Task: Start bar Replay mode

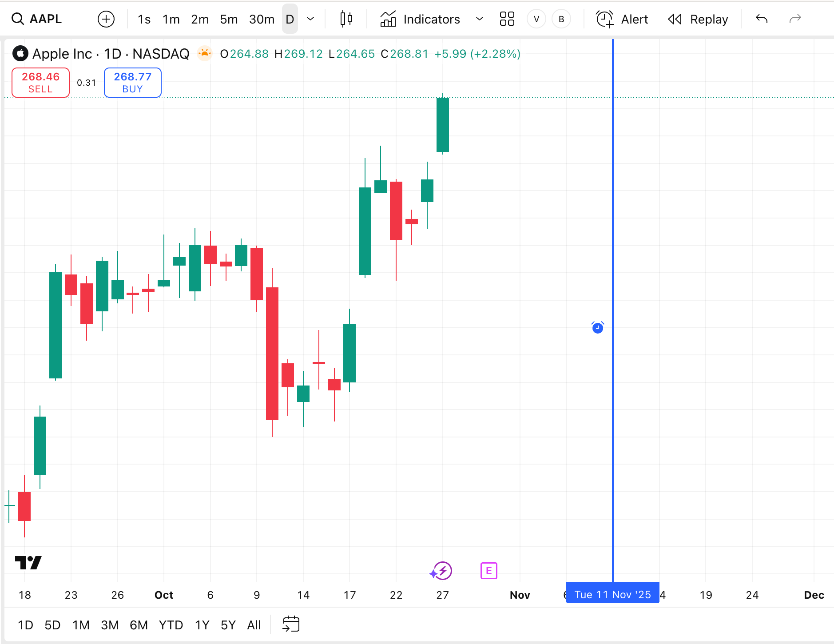Action: [698, 19]
